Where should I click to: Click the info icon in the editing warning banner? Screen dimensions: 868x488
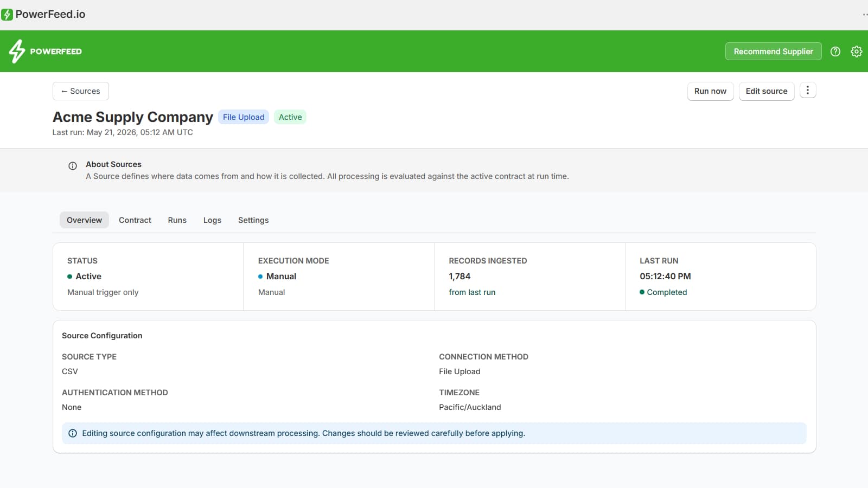click(73, 433)
